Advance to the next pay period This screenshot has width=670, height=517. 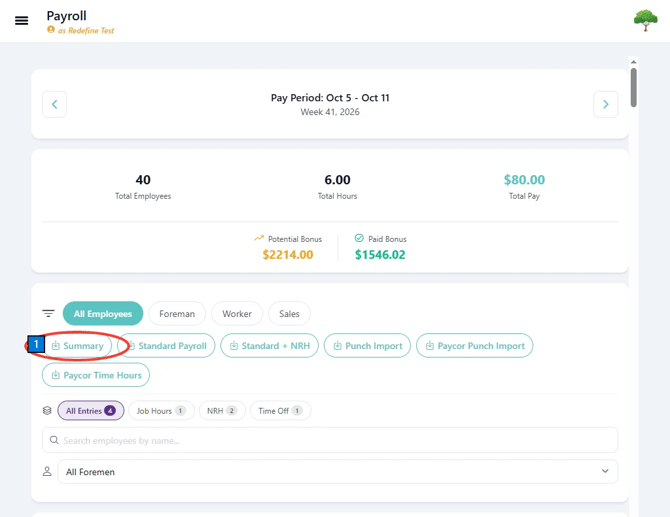tap(605, 104)
